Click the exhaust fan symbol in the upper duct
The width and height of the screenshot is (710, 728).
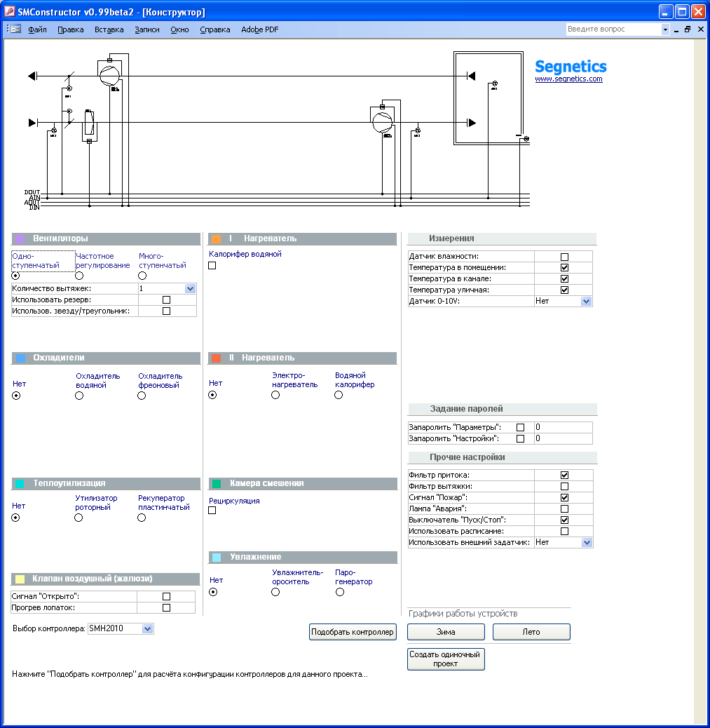pyautogui.click(x=109, y=75)
